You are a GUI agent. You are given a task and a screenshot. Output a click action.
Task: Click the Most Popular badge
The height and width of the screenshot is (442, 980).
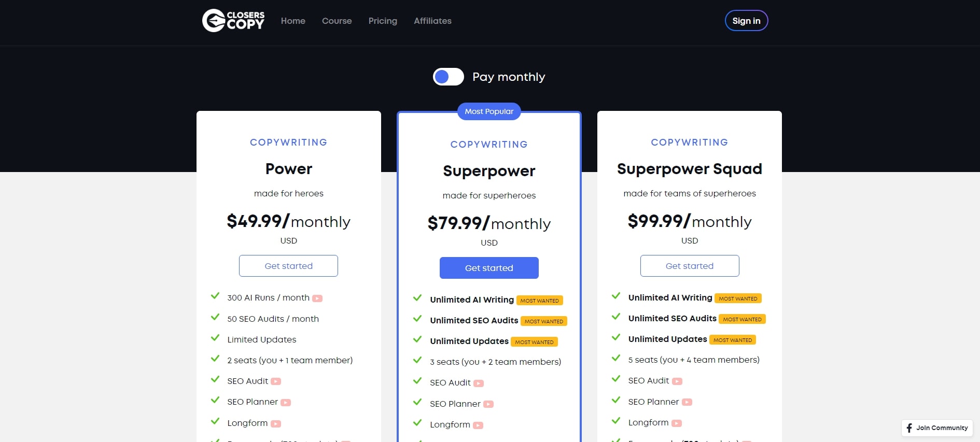coord(489,111)
